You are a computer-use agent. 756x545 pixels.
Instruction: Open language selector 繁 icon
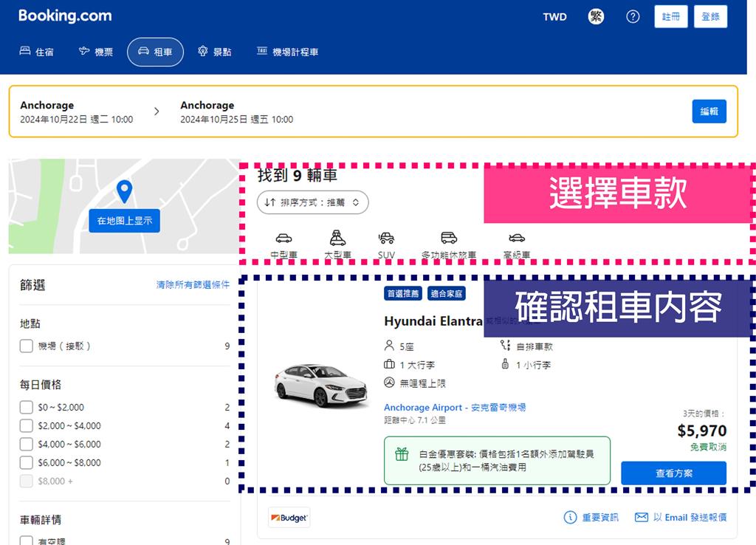coord(596,16)
